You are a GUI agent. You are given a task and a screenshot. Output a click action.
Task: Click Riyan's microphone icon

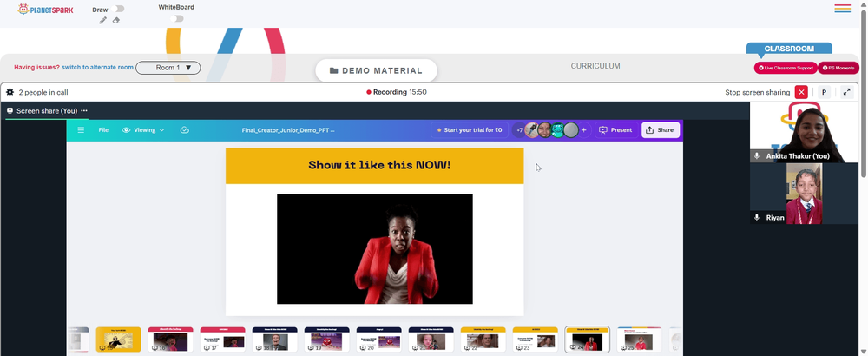click(x=757, y=218)
